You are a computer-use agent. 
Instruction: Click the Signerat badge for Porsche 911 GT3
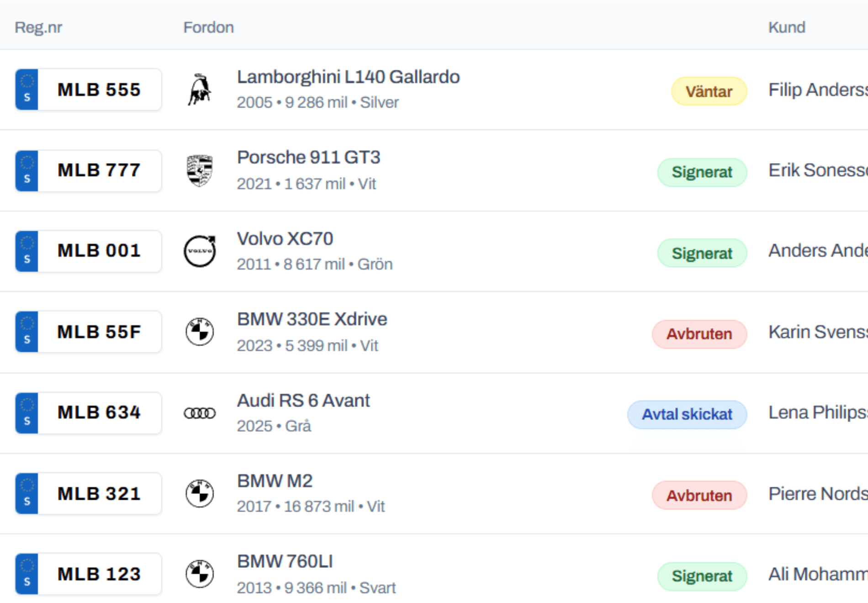tap(702, 172)
